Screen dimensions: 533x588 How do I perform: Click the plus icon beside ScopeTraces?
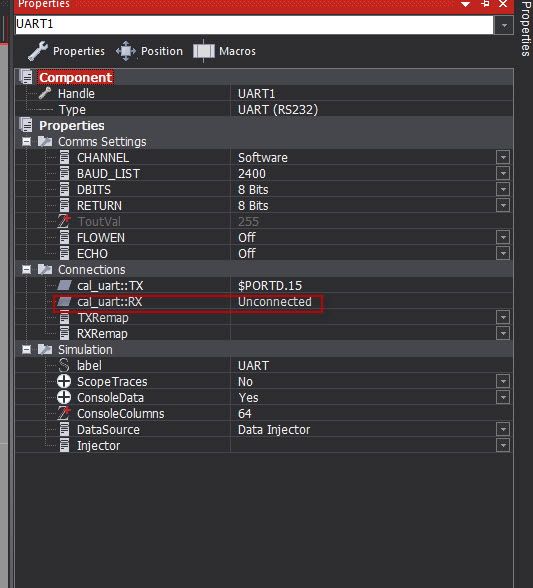tap(64, 381)
